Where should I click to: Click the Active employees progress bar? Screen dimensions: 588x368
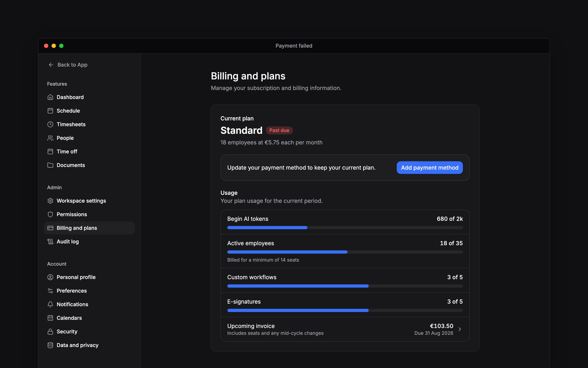(x=345, y=252)
